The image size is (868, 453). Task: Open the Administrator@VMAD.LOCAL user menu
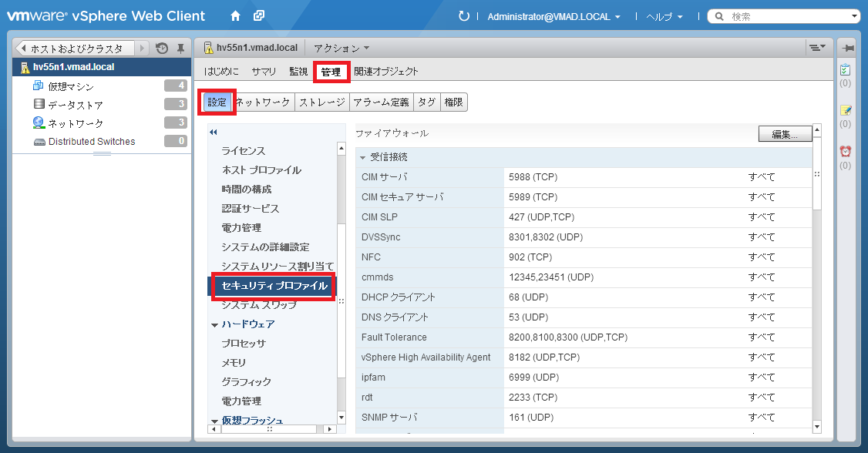click(553, 17)
